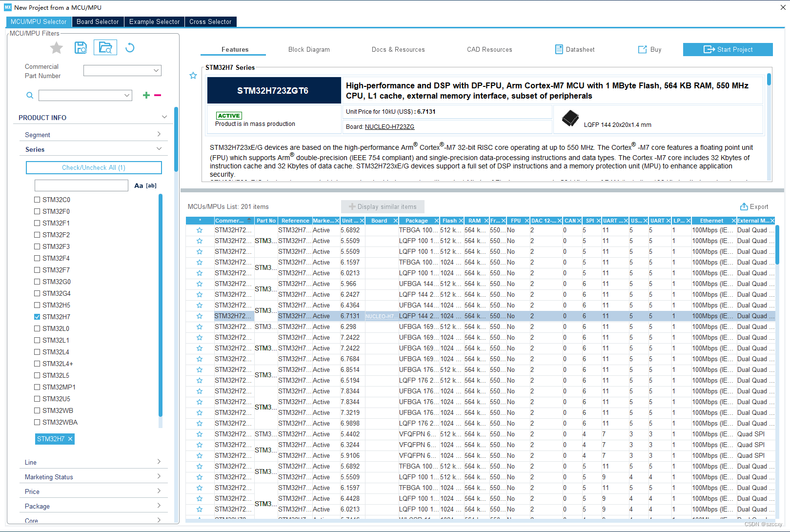The width and height of the screenshot is (790, 532).
Task: Add STM32H723ZGT6 to favorites with star
Action: [x=193, y=76]
